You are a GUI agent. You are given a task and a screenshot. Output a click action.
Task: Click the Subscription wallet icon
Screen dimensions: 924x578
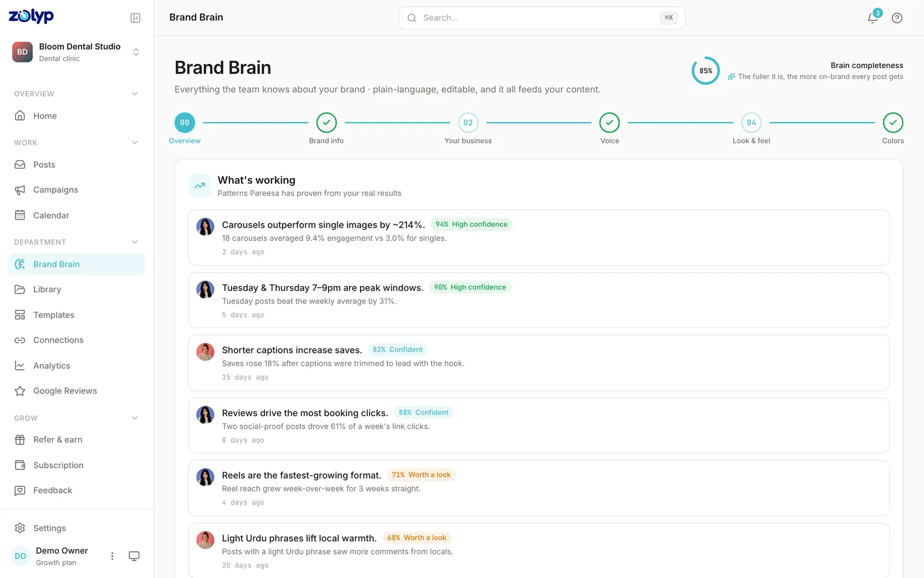[x=20, y=465]
